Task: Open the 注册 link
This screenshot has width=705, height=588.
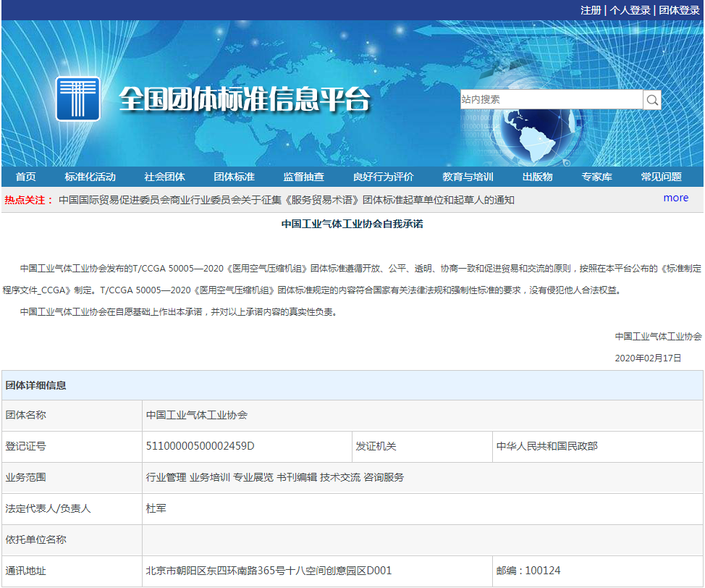Action: click(591, 10)
